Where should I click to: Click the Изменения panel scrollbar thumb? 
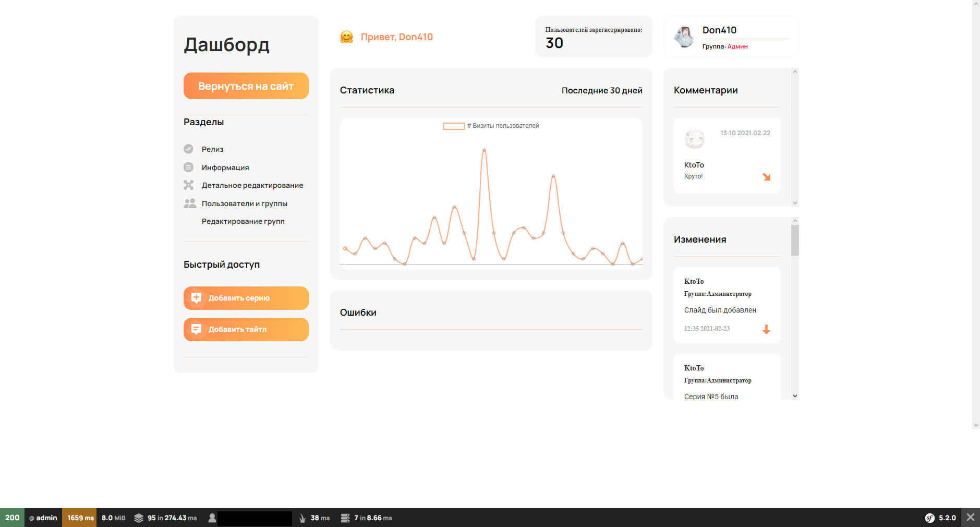[x=795, y=240]
